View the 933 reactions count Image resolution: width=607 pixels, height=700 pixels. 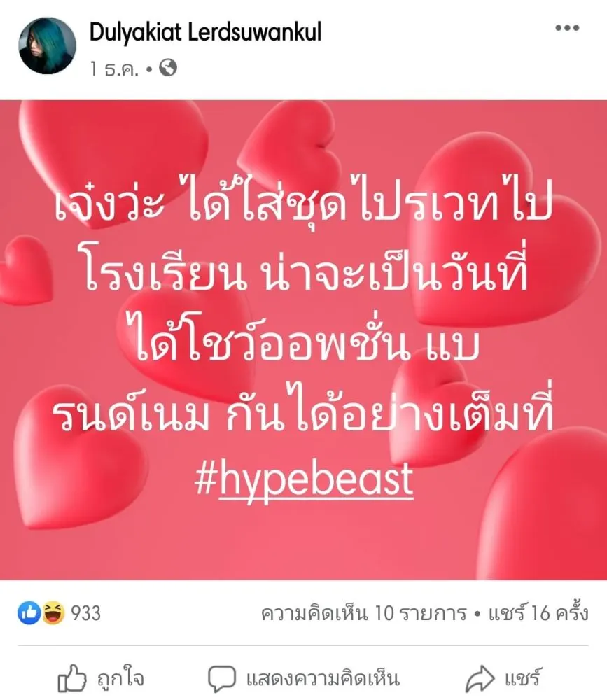point(85,613)
